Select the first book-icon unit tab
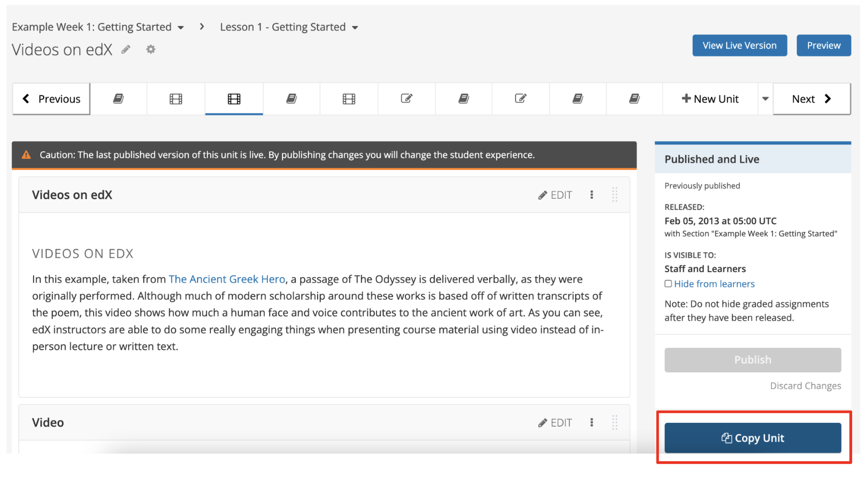868x478 pixels. pos(119,99)
